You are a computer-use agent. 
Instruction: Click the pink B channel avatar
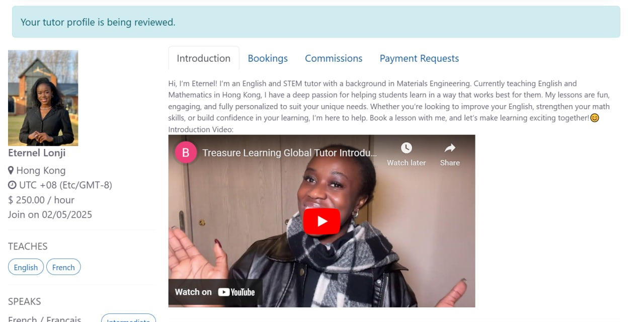tap(185, 152)
